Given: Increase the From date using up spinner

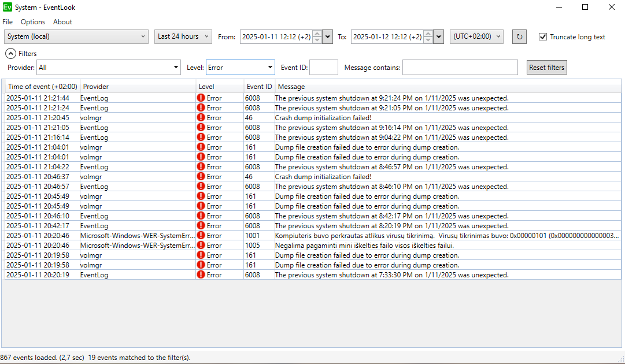Looking at the screenshot, I should point(316,34).
